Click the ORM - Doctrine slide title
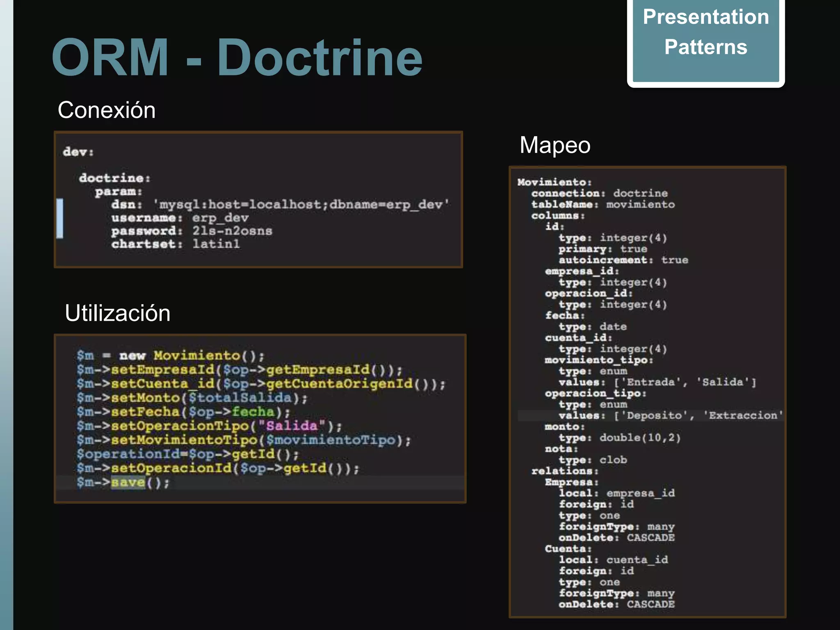The image size is (840, 630). click(x=237, y=57)
